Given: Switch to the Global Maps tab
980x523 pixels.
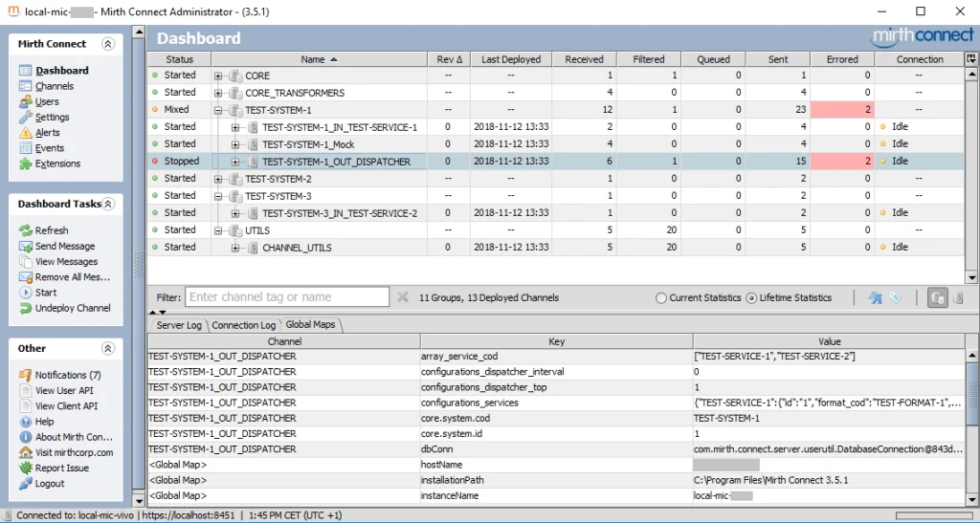Looking at the screenshot, I should click(311, 324).
